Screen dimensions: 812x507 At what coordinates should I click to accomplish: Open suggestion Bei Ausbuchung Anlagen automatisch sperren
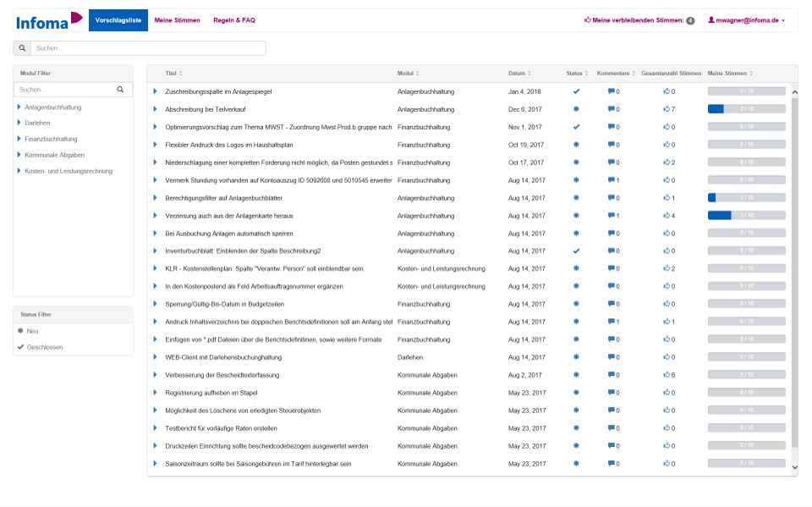pyautogui.click(x=229, y=234)
